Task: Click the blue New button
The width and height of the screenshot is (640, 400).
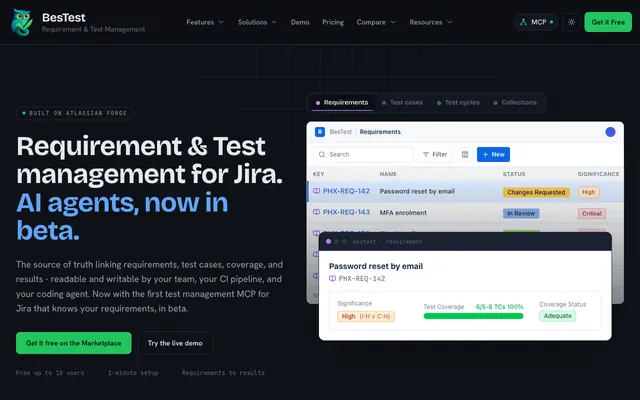Action: tap(493, 154)
